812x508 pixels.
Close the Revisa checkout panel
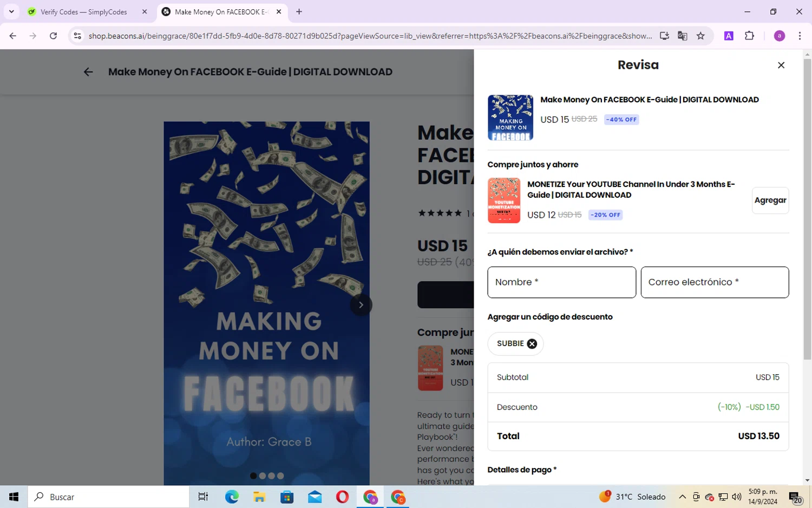tap(781, 65)
